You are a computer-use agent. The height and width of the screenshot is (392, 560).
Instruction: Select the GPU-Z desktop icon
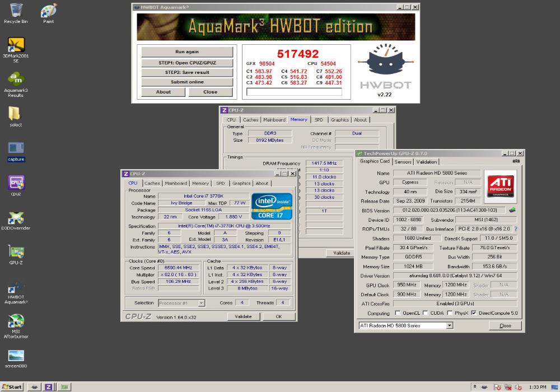pos(16,255)
